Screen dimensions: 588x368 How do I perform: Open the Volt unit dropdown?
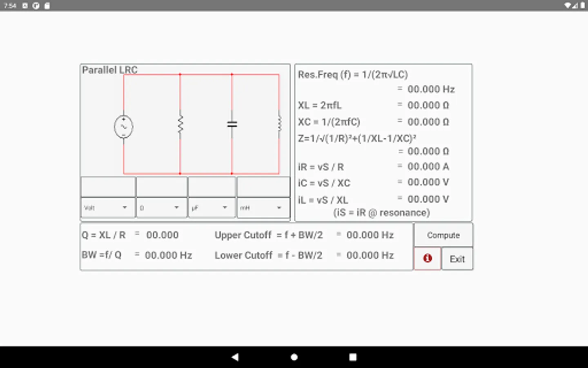108,208
